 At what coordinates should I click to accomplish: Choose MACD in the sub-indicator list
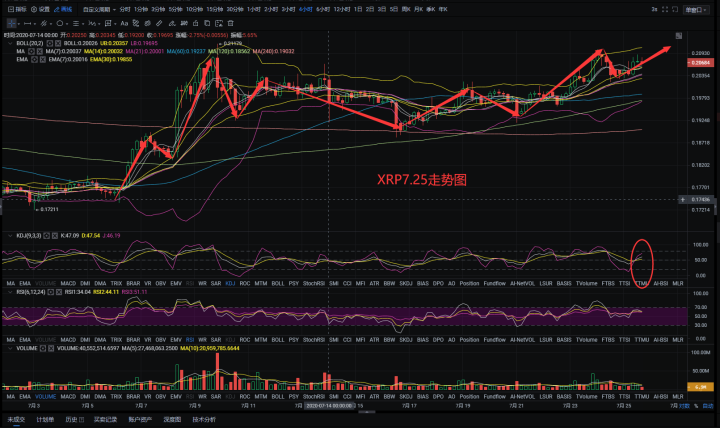pyautogui.click(x=68, y=284)
